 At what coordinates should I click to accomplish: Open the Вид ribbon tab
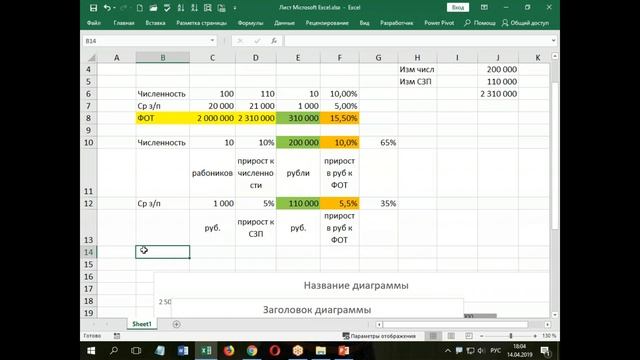pos(364,23)
